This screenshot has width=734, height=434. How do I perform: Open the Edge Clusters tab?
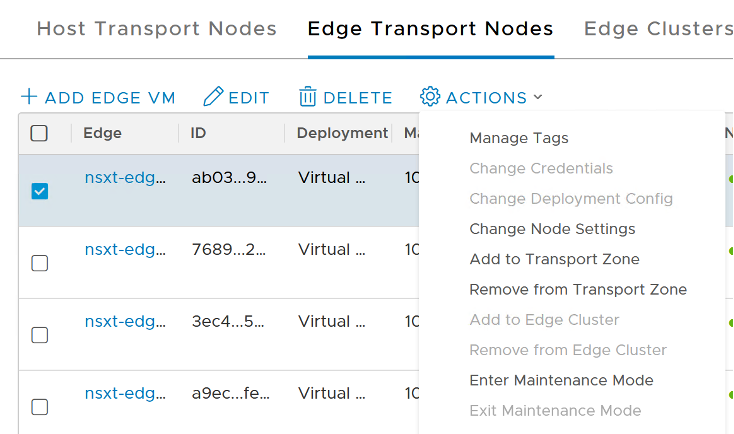coord(657,28)
